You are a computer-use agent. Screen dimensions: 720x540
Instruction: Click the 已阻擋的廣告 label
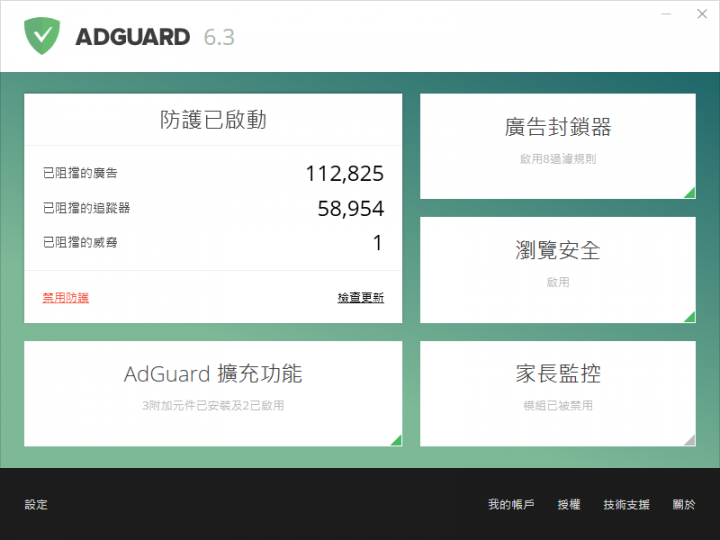point(80,173)
